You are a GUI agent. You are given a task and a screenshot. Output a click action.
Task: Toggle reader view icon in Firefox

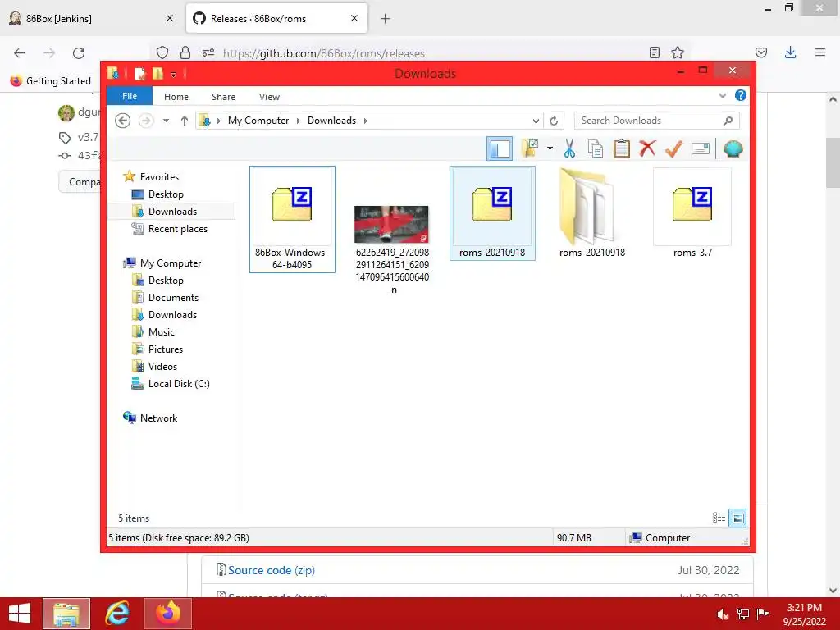point(654,52)
